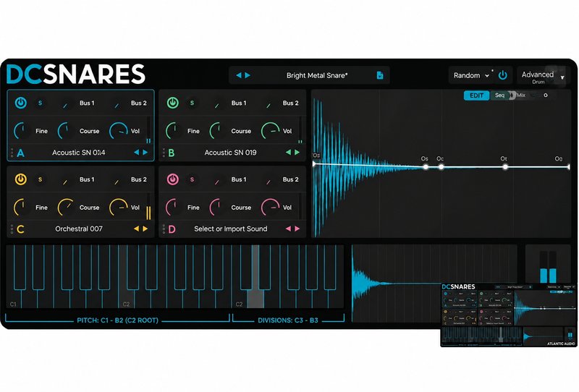Click layer B Fine knob
Screen dimensions: 579x392
[x=174, y=131]
